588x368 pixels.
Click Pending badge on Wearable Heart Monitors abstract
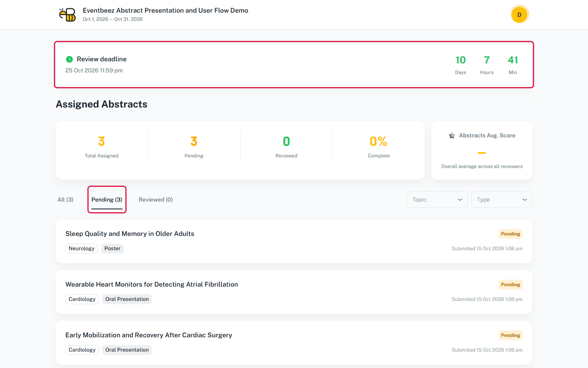pos(510,285)
